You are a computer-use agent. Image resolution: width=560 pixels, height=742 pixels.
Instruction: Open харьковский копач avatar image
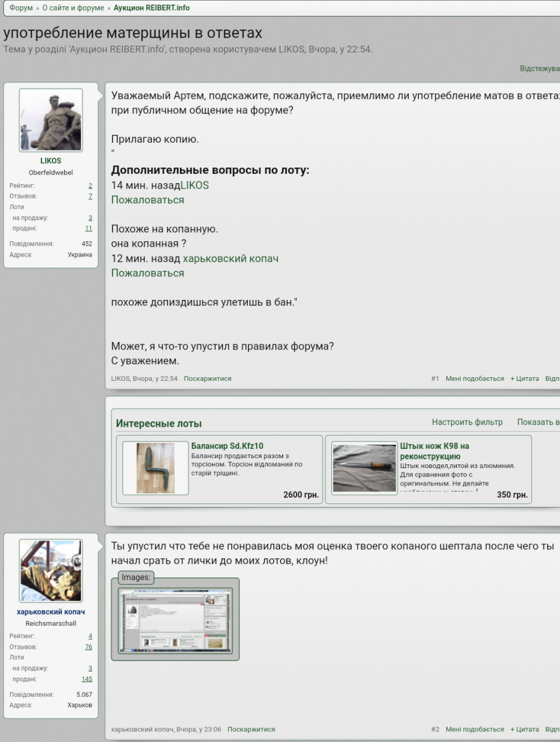tap(51, 570)
